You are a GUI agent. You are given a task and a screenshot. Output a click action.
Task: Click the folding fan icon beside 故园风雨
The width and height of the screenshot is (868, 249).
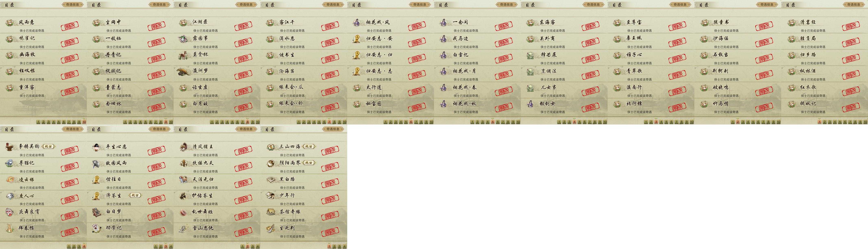(97, 164)
